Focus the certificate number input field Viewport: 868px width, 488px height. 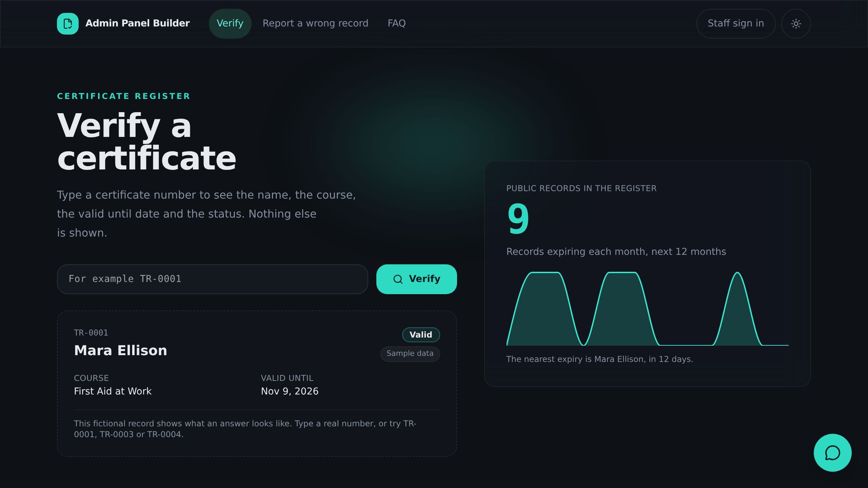pyautogui.click(x=213, y=279)
